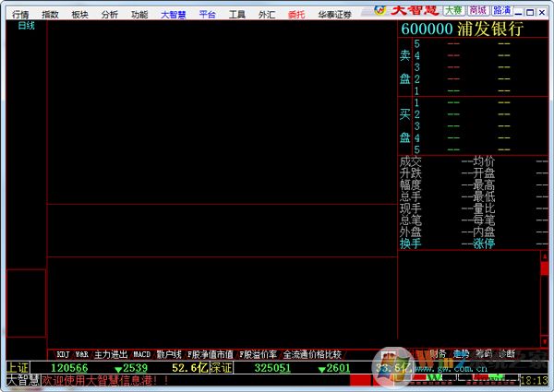The width and height of the screenshot is (554, 392).
Task: Switch to the 散户线 indicator tab
Action: coord(169,354)
